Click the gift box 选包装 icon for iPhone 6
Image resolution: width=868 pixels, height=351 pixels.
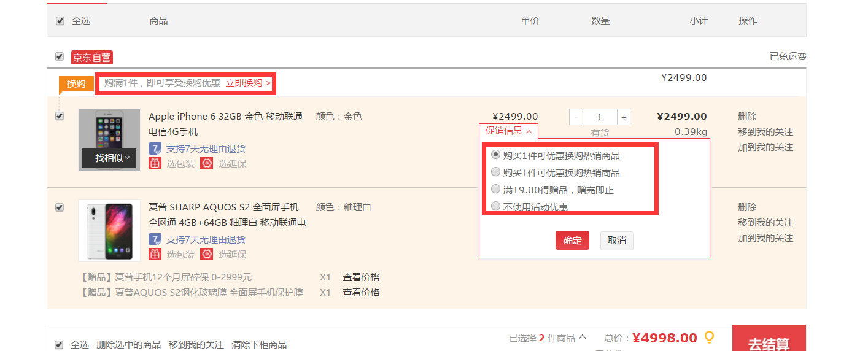pyautogui.click(x=155, y=163)
